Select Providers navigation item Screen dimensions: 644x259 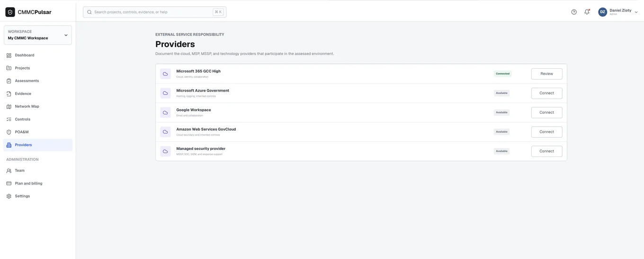pos(38,145)
